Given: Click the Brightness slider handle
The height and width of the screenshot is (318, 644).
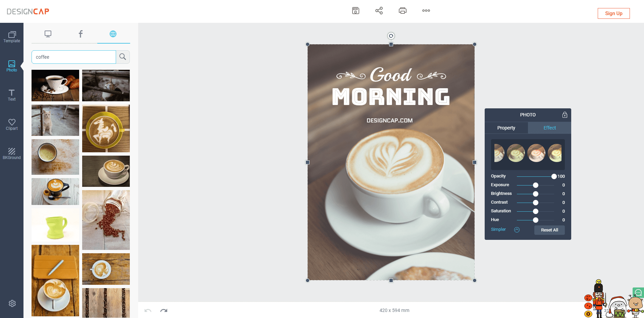Looking at the screenshot, I should [536, 194].
